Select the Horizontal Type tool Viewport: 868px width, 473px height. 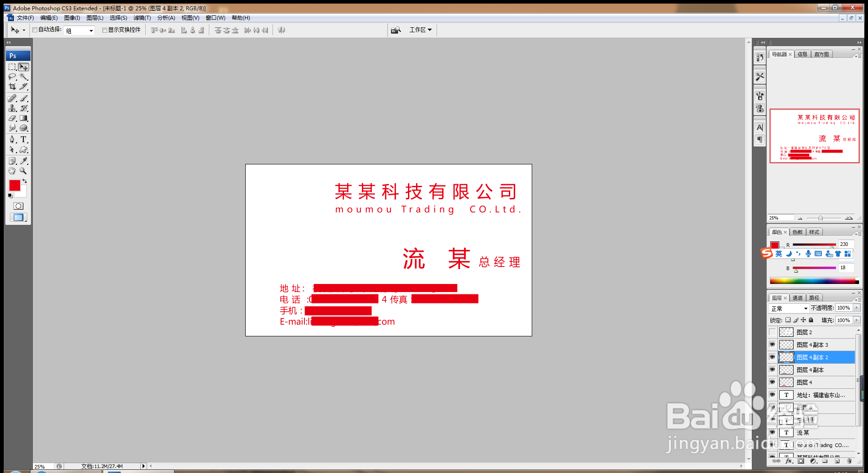24,140
